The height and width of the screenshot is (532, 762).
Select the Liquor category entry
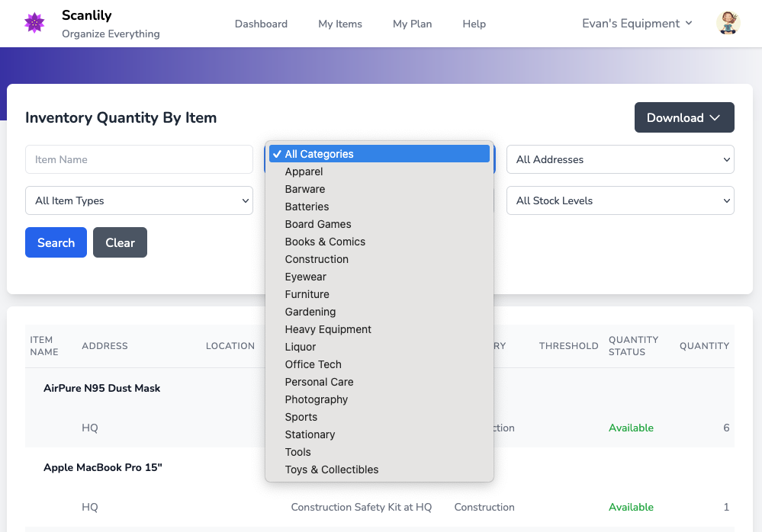pos(300,347)
